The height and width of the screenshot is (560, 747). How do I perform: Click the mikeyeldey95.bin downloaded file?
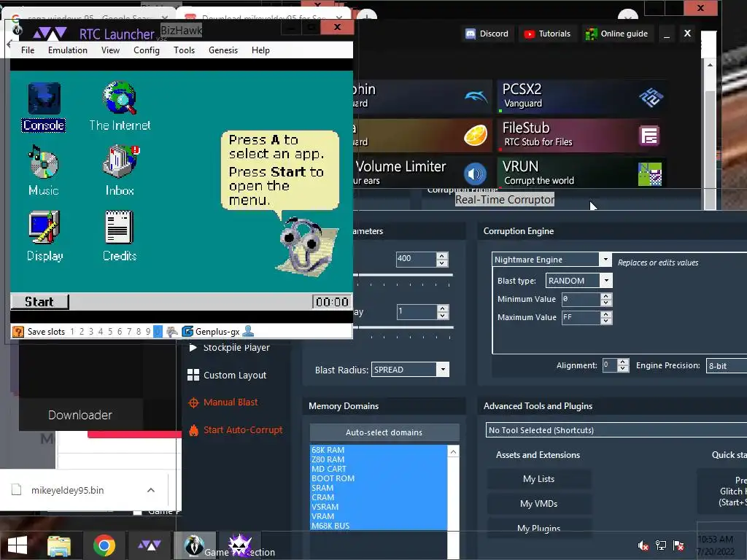[x=68, y=490]
